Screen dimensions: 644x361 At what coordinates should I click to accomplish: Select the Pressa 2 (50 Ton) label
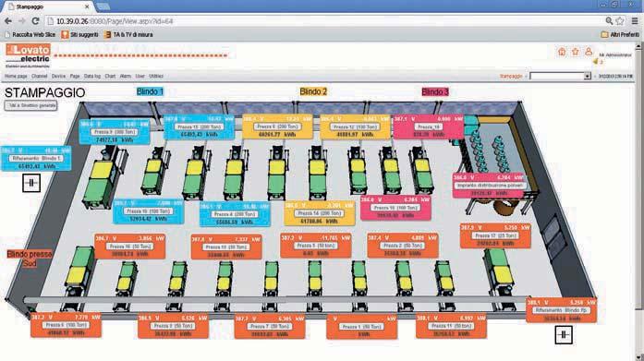(x=403, y=246)
